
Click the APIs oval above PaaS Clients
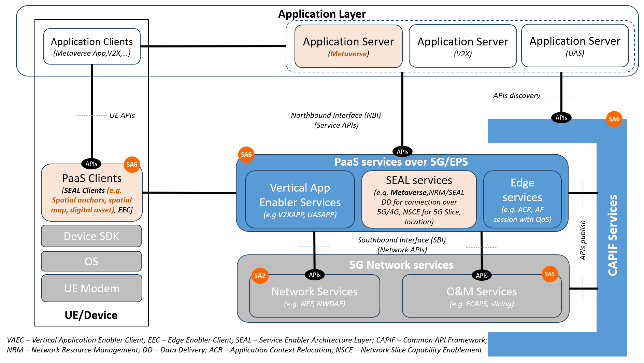pos(91,164)
